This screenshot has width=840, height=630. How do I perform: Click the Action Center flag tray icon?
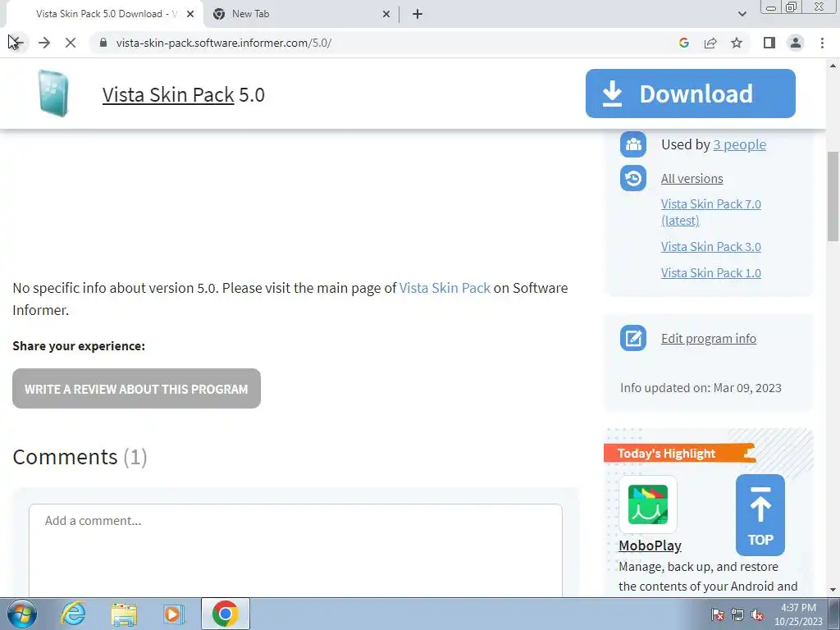coord(717,615)
